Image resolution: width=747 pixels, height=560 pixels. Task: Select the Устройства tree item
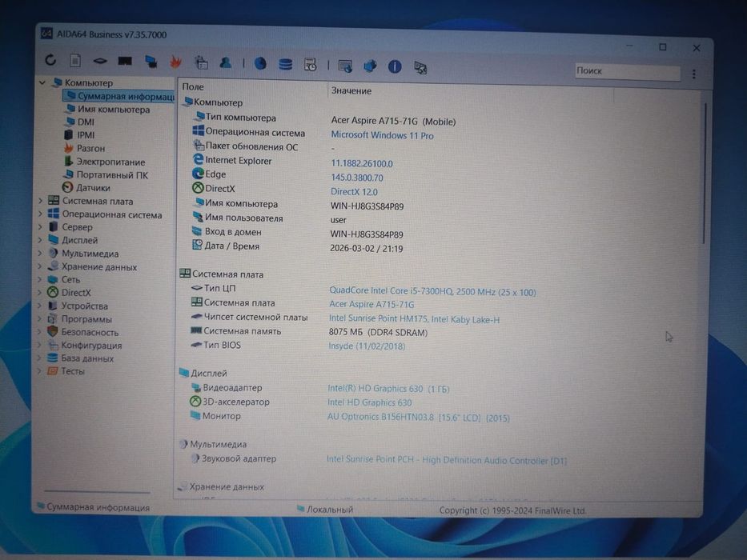pos(84,306)
